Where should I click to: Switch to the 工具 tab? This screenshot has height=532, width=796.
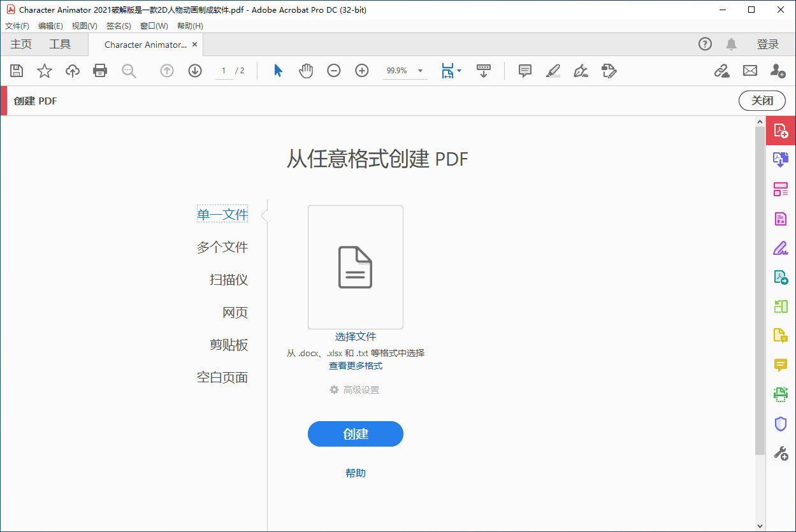61,45
